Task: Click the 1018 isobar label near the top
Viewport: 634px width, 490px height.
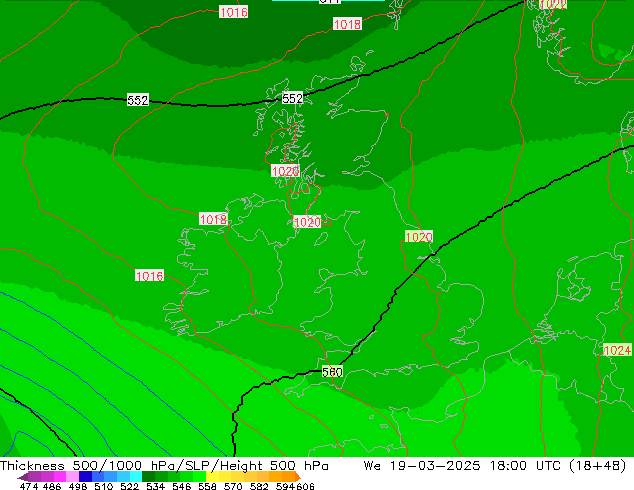Action: [347, 24]
